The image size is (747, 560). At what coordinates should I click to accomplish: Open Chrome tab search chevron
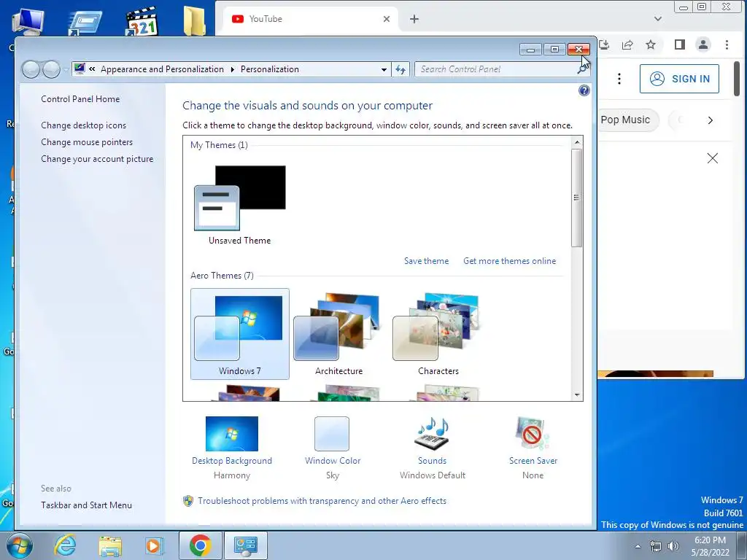point(658,19)
